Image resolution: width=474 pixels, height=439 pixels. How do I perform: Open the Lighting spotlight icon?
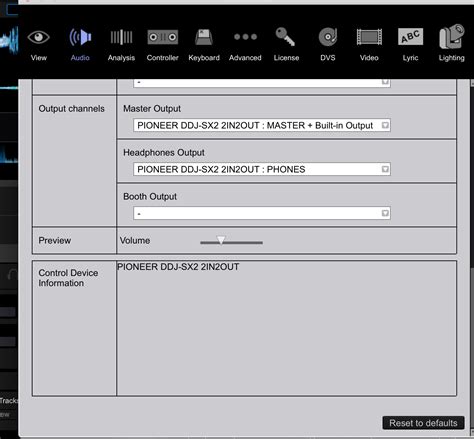pos(452,36)
